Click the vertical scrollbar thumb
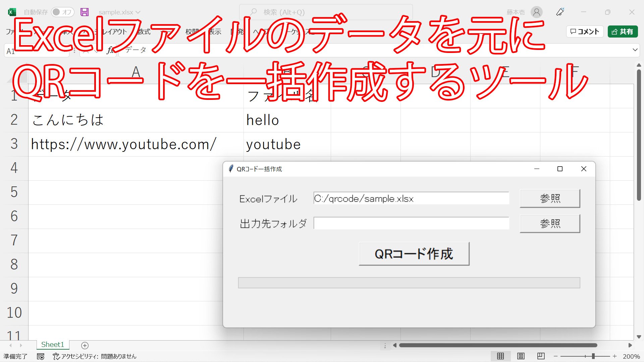Image resolution: width=644 pixels, height=362 pixels. pyautogui.click(x=639, y=135)
